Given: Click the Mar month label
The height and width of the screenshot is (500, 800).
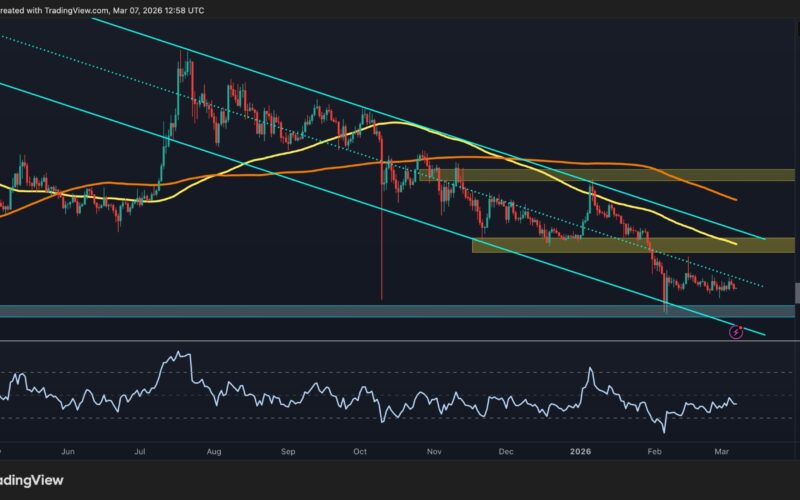Looking at the screenshot, I should (723, 451).
